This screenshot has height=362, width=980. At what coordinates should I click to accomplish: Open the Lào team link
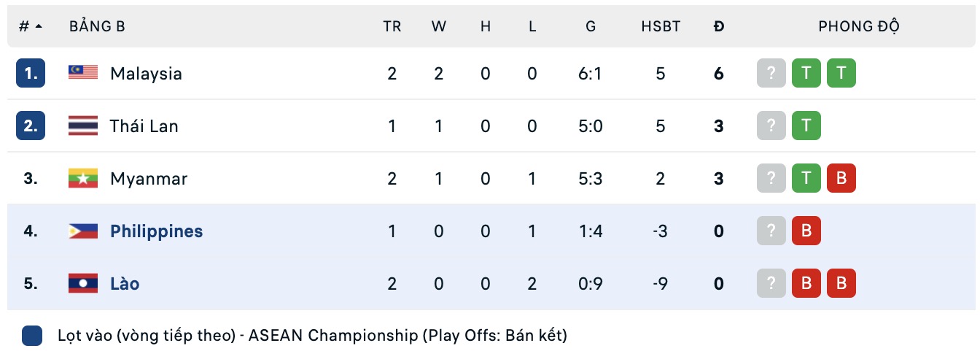pyautogui.click(x=125, y=283)
